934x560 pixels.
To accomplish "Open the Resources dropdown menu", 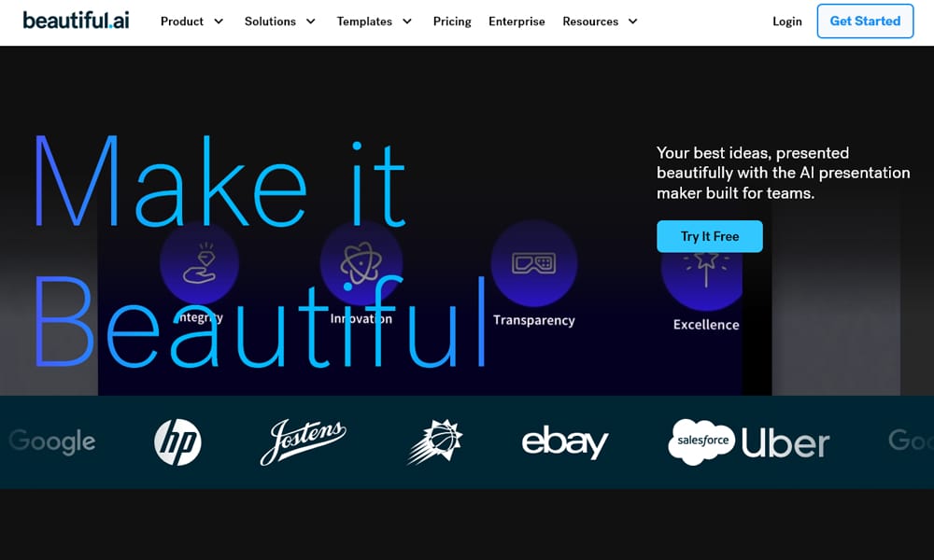I will point(600,21).
